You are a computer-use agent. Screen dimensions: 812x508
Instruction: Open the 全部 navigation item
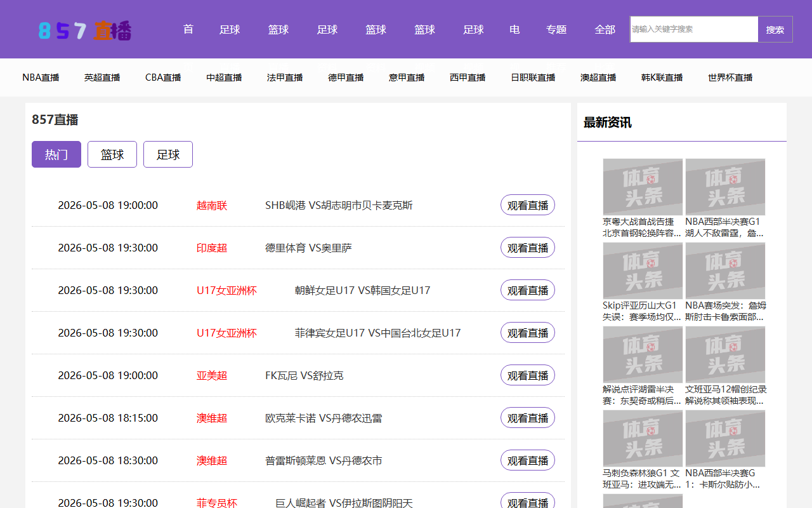pos(605,29)
